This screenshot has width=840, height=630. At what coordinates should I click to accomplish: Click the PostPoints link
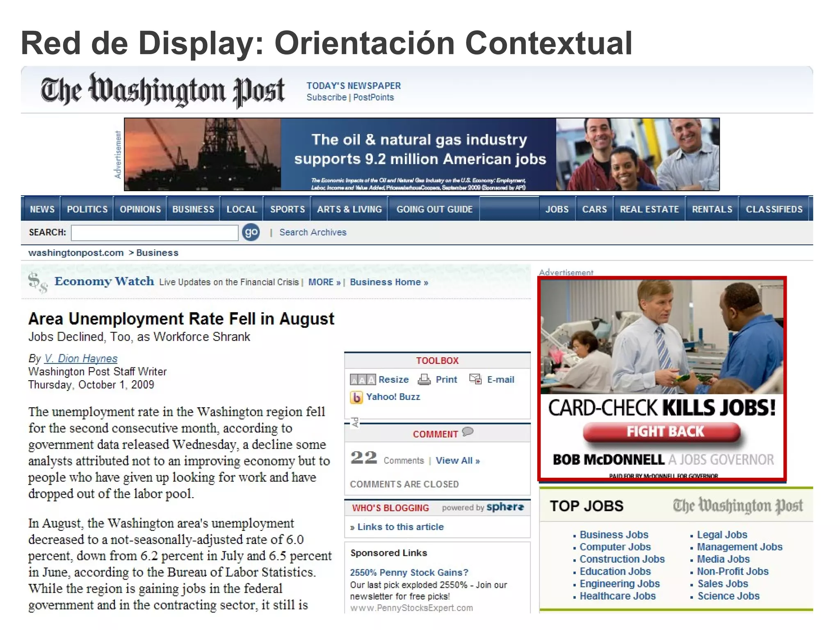tap(373, 97)
